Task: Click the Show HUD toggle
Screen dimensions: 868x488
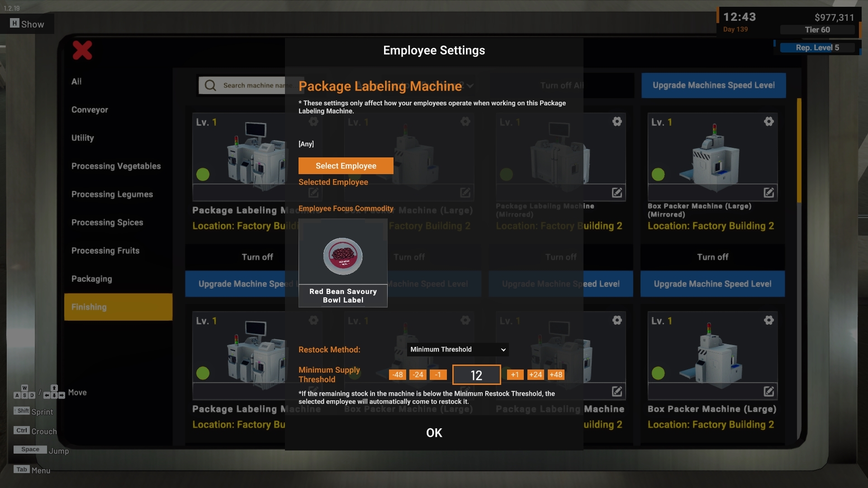Action: point(27,24)
